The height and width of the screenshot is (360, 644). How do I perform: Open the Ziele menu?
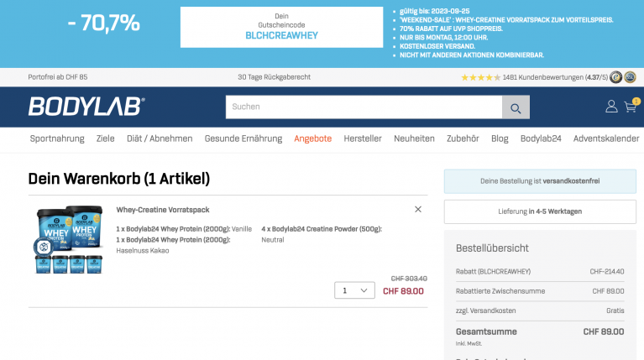coord(105,138)
